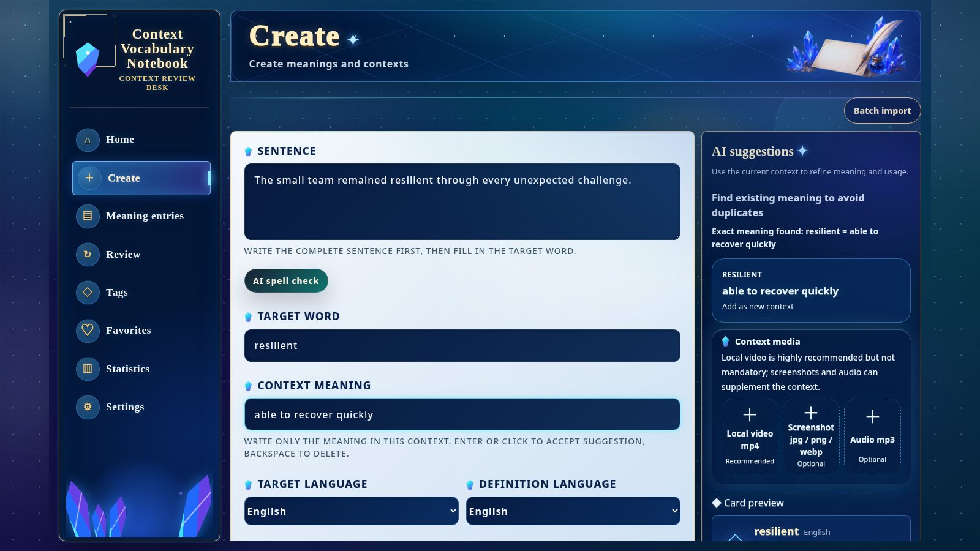Image resolution: width=980 pixels, height=551 pixels.
Task: Click the 'Exact meaning found' text
Action: pos(795,238)
